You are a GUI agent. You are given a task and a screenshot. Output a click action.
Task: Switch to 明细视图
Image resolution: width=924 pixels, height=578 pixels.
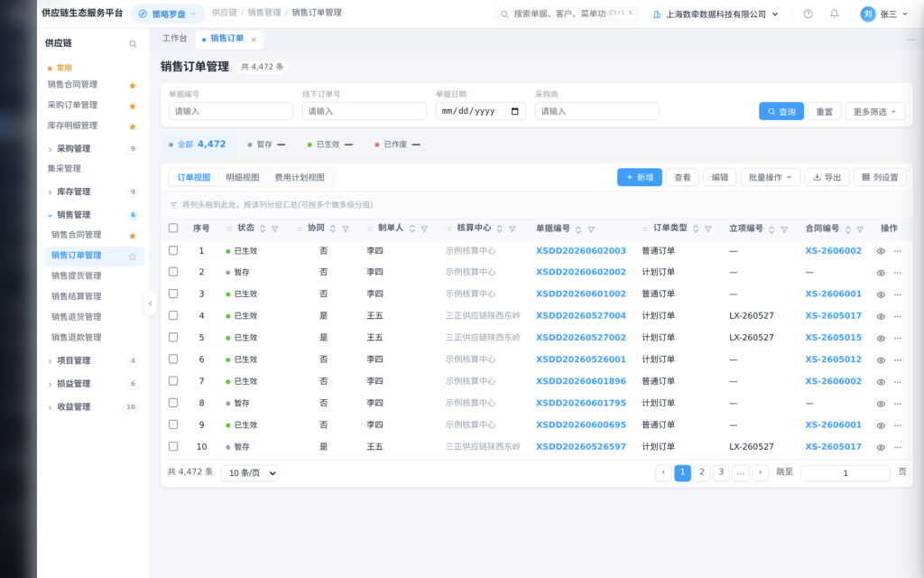(242, 178)
